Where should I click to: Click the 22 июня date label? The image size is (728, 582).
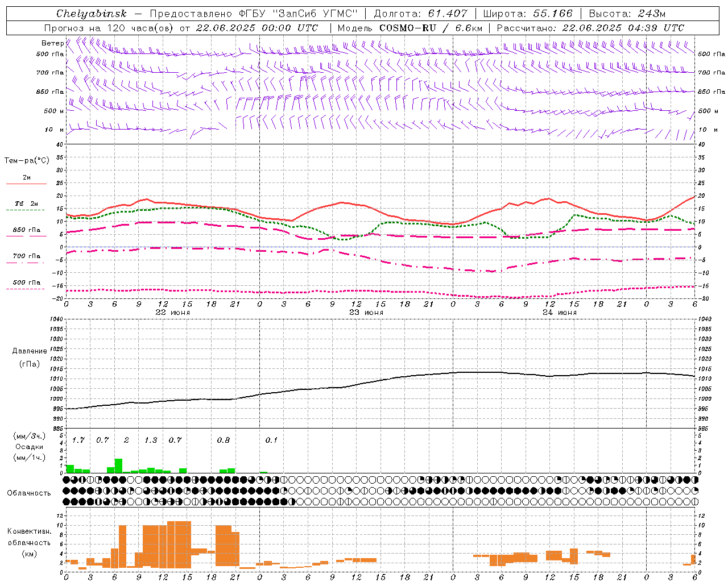(x=173, y=313)
